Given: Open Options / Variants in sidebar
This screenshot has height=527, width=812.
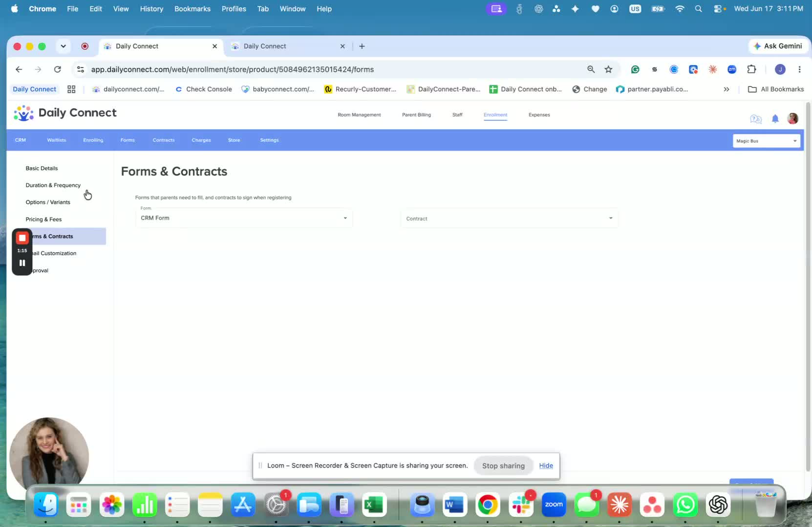Looking at the screenshot, I should pos(48,202).
